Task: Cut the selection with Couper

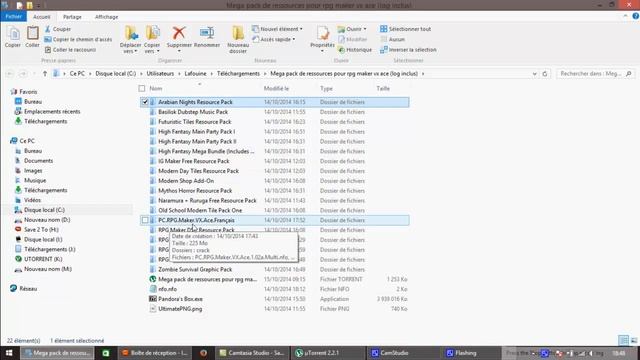Action: [x=58, y=29]
